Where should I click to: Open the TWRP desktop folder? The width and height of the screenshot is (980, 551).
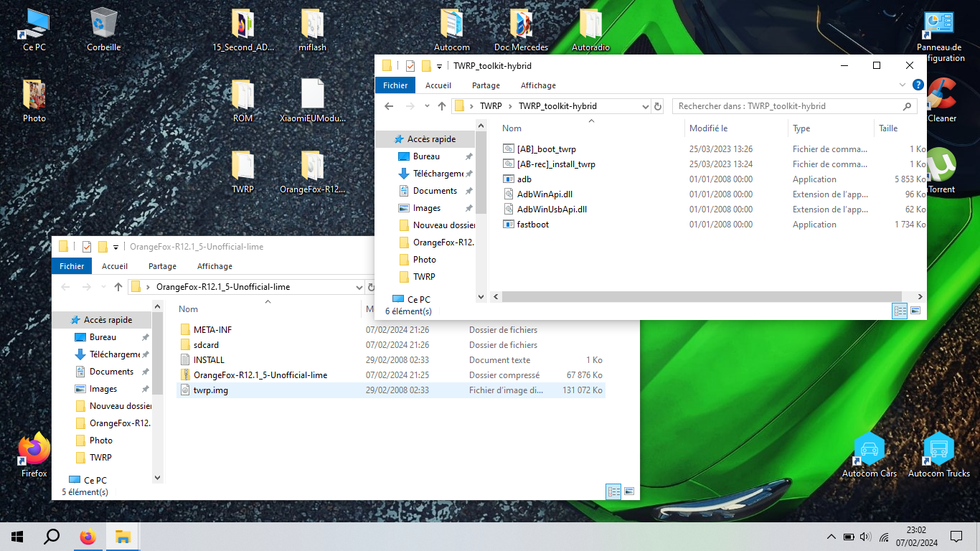(x=242, y=172)
